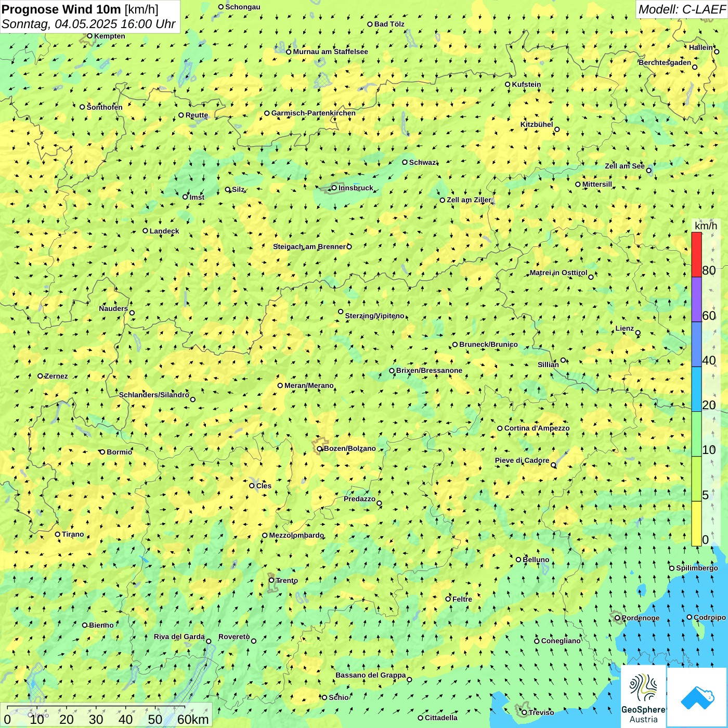Click the yellow 0-5 km/h legend color

click(696, 524)
